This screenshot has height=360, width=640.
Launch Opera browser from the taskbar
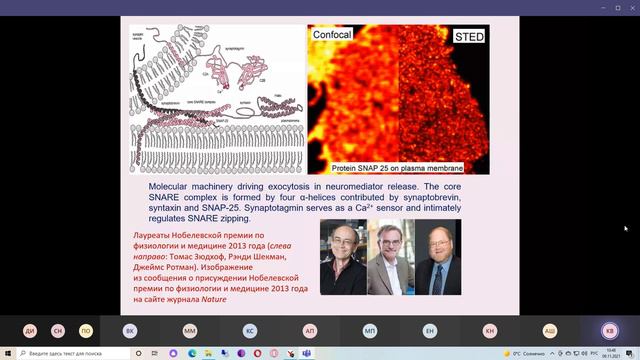[258, 353]
